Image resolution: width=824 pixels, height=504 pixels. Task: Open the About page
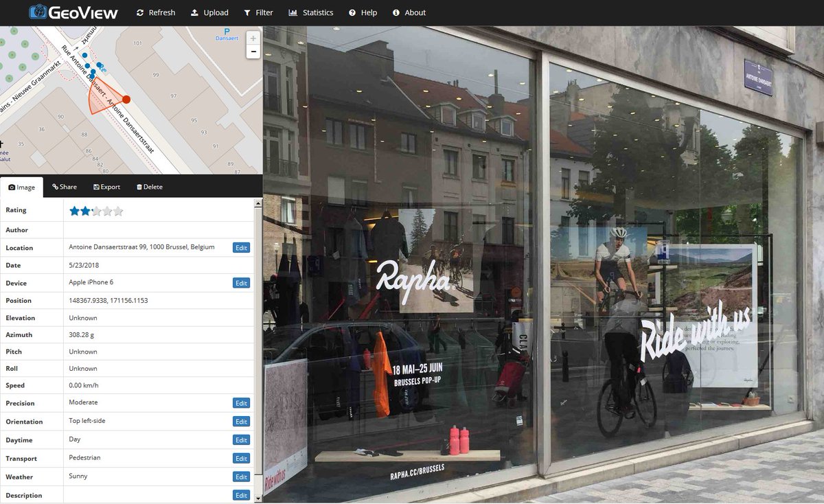point(409,12)
